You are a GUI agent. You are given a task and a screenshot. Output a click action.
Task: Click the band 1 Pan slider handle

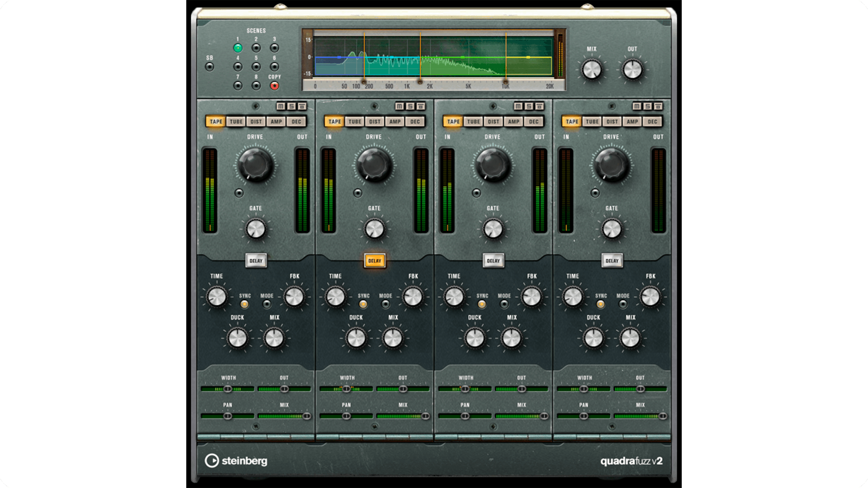[x=228, y=416]
